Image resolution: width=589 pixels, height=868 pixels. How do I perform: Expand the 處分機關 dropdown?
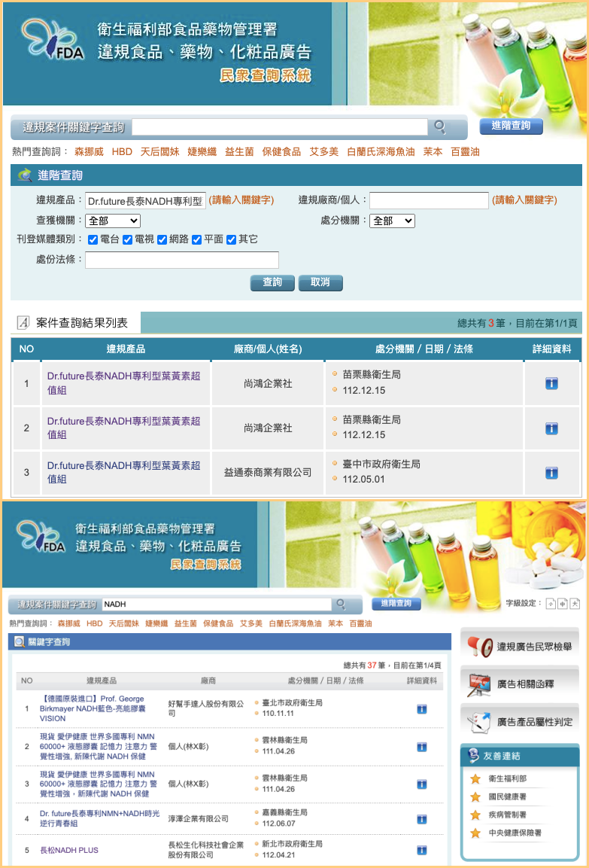[x=392, y=221]
